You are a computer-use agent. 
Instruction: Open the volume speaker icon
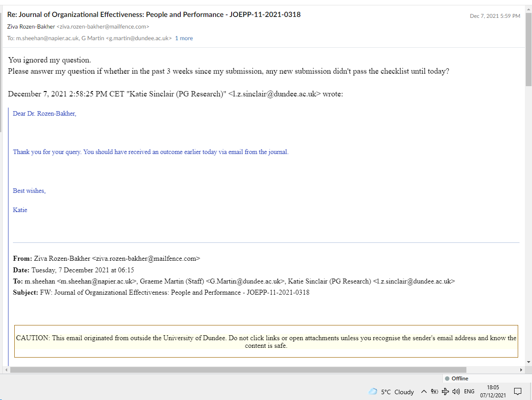[456, 392]
